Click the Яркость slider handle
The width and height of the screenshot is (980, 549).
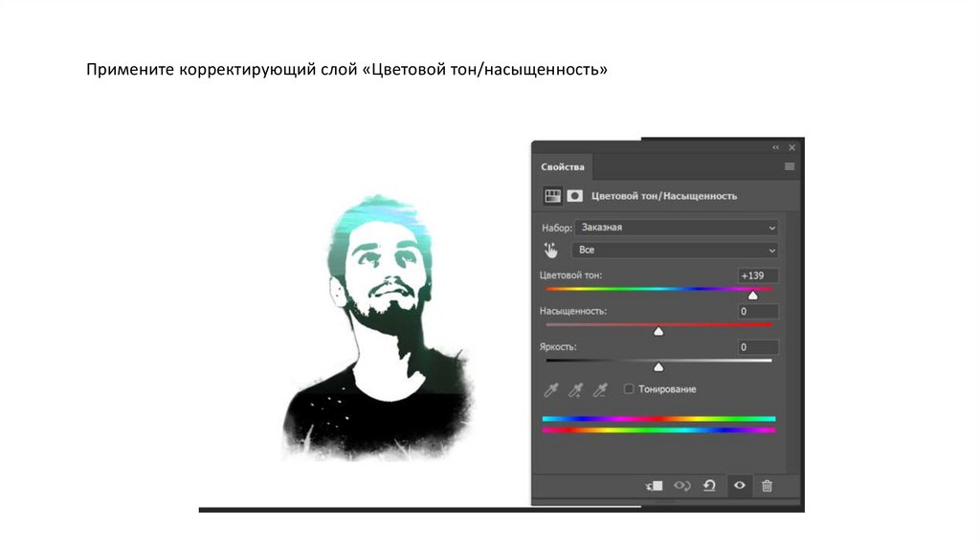pyautogui.click(x=658, y=367)
